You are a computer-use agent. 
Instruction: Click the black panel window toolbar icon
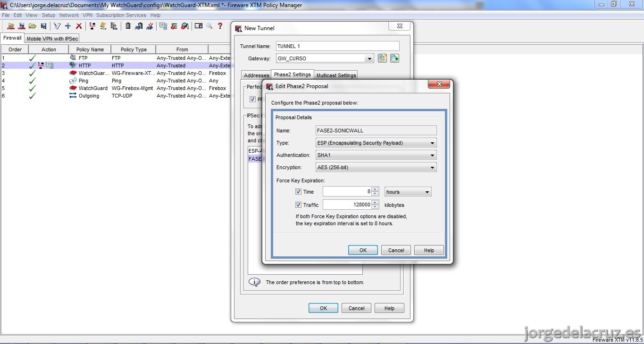tap(199, 26)
